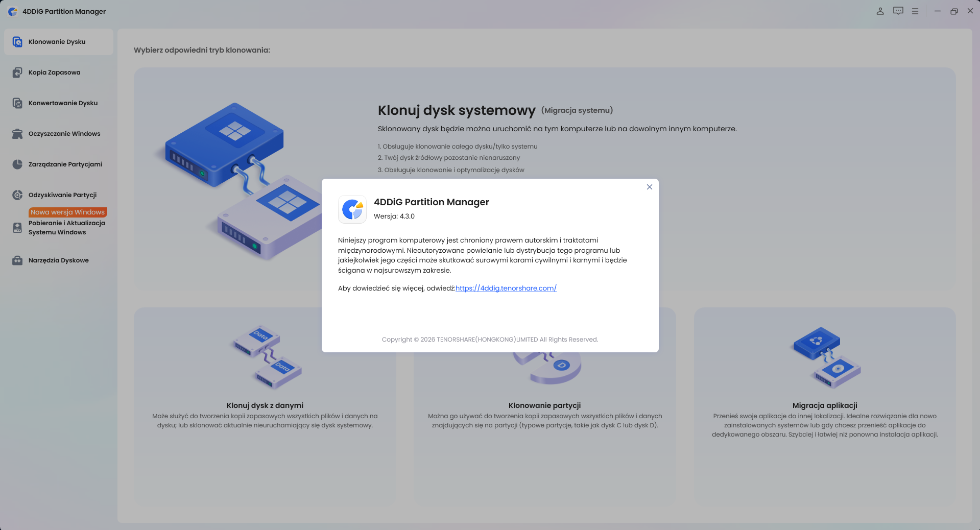Open Odzyskiwanie Partycji section

coord(59,195)
